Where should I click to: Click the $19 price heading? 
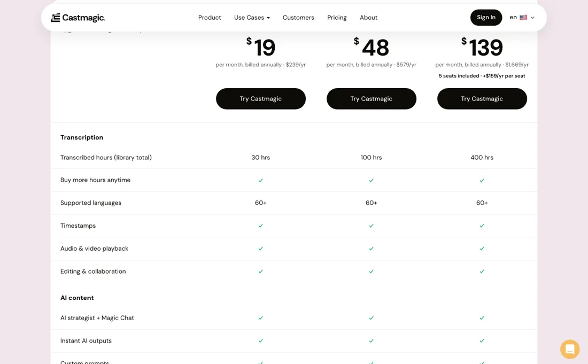(x=261, y=47)
